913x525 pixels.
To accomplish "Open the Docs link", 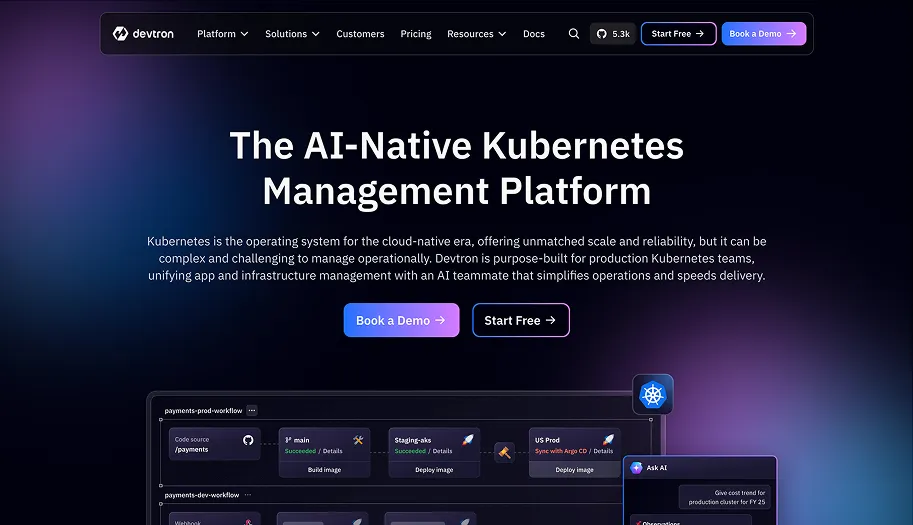I will click(x=534, y=34).
